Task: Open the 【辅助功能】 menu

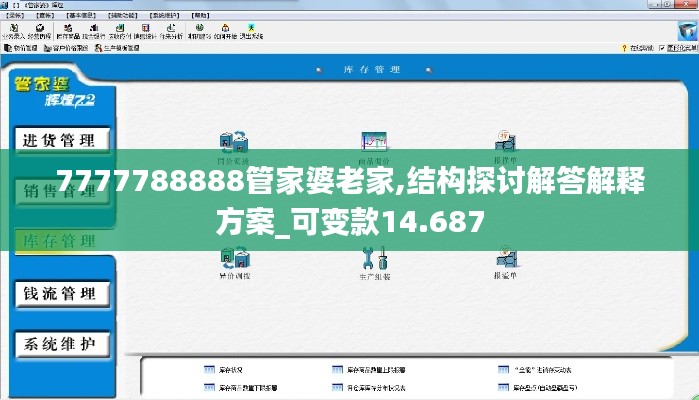Action: pos(123,15)
